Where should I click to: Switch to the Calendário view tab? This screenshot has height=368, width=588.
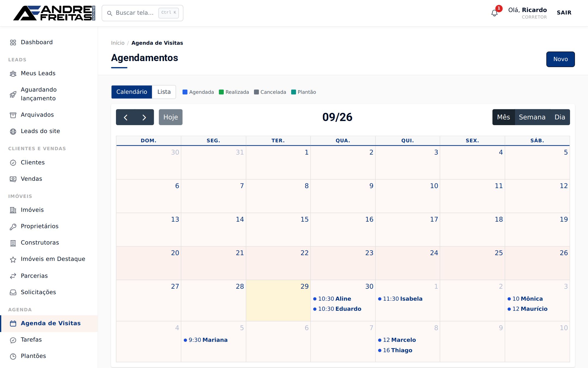pos(132,92)
